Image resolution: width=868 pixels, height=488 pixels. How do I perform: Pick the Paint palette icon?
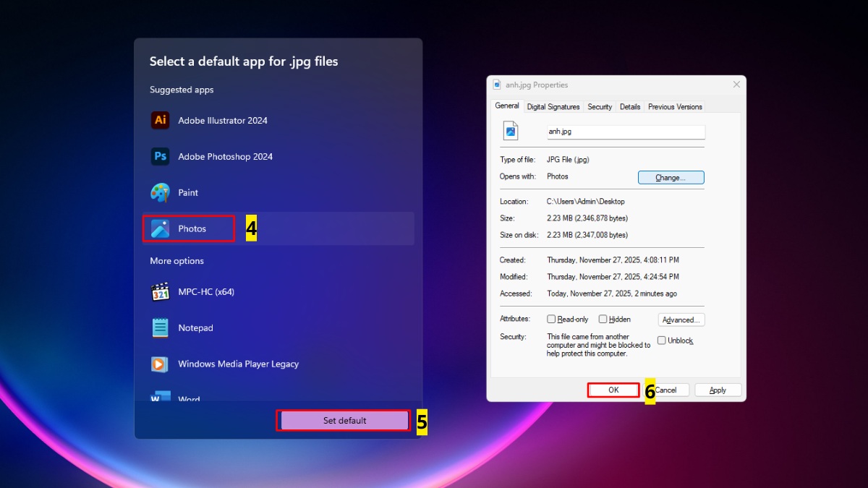click(x=160, y=193)
